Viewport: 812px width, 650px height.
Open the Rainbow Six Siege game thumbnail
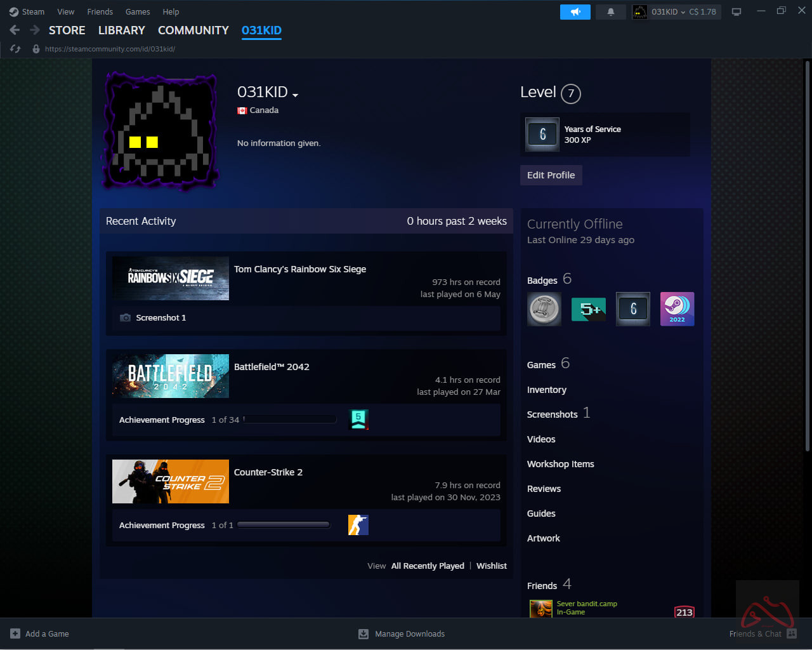pos(171,278)
